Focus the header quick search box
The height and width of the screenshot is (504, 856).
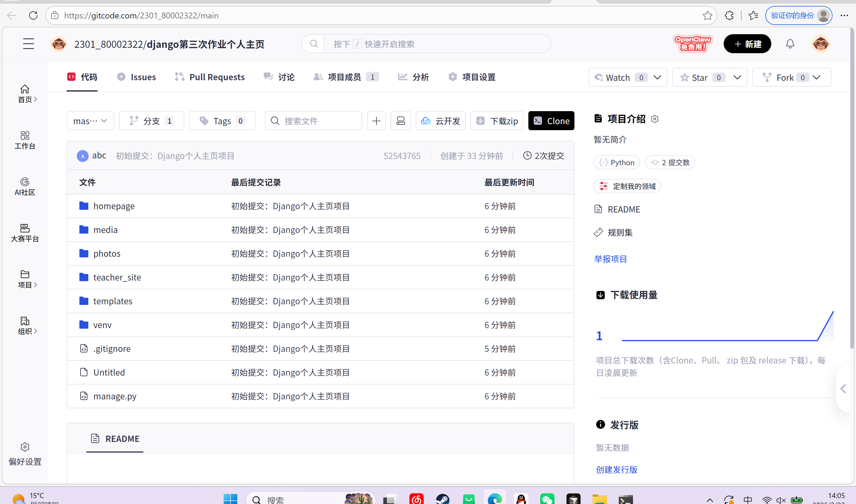[x=426, y=44]
